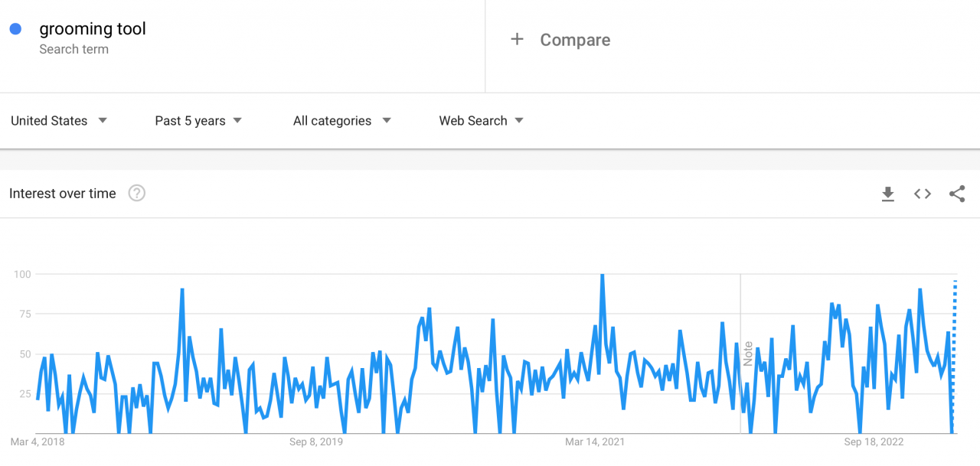Click the Search term subtitle
980x466 pixels.
tap(73, 49)
